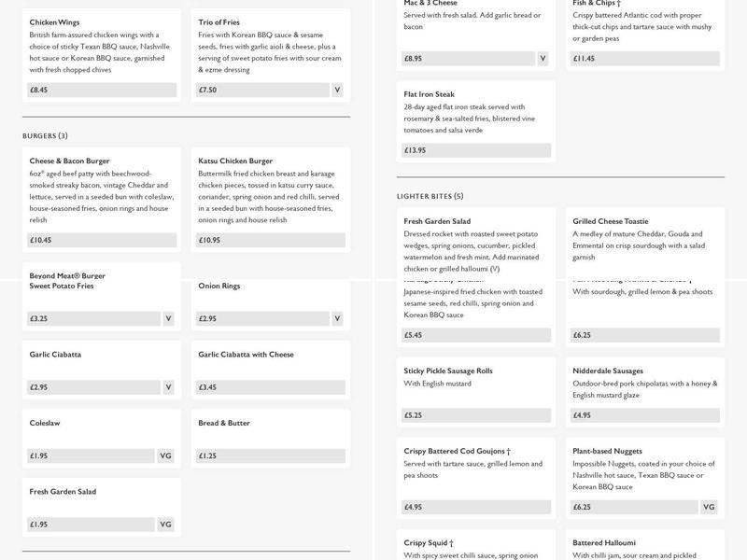This screenshot has width=747, height=560.
Task: Select the Flat Iron Steak title
Action: click(430, 94)
